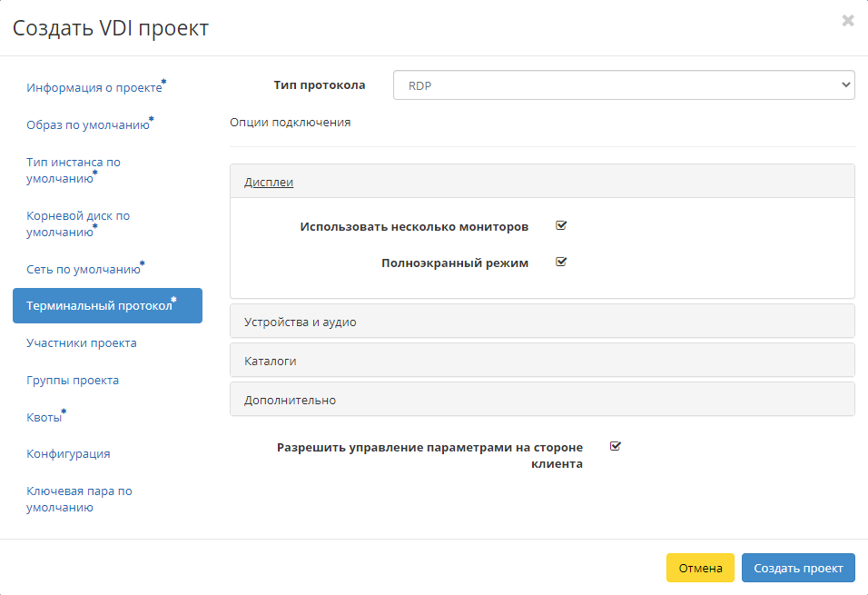Viewport: 868px width, 595px height.
Task: Open the 'Группы проекта' tab
Action: point(73,381)
